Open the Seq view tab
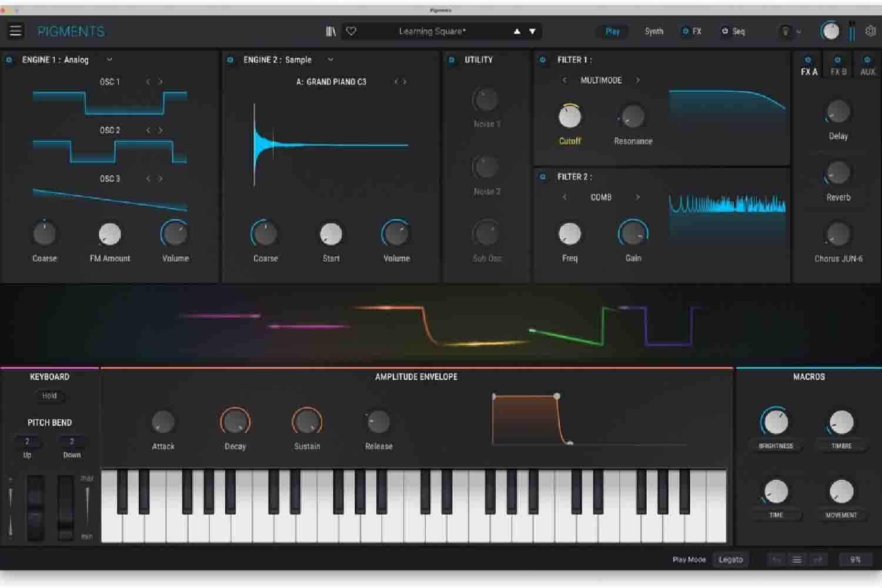The width and height of the screenshot is (882, 588). pos(739,31)
